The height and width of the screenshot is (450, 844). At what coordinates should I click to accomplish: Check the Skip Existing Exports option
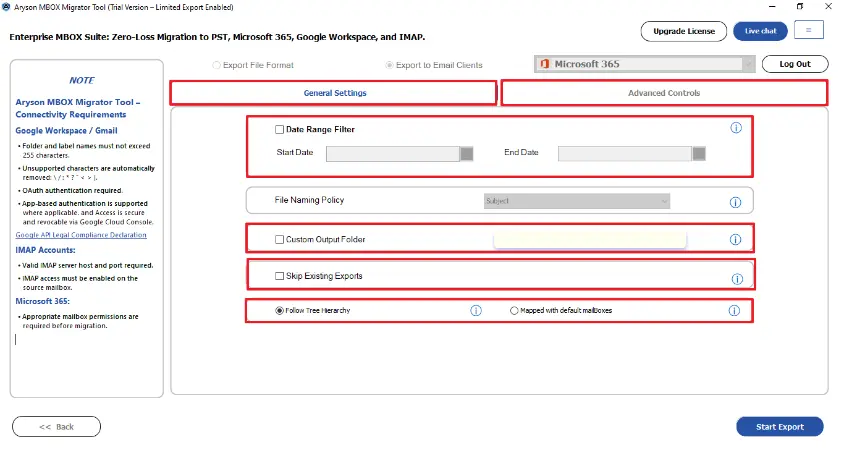[x=280, y=276]
